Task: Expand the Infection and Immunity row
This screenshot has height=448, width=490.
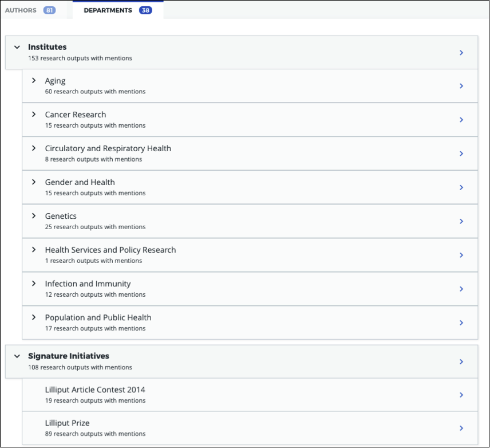Action: click(34, 284)
